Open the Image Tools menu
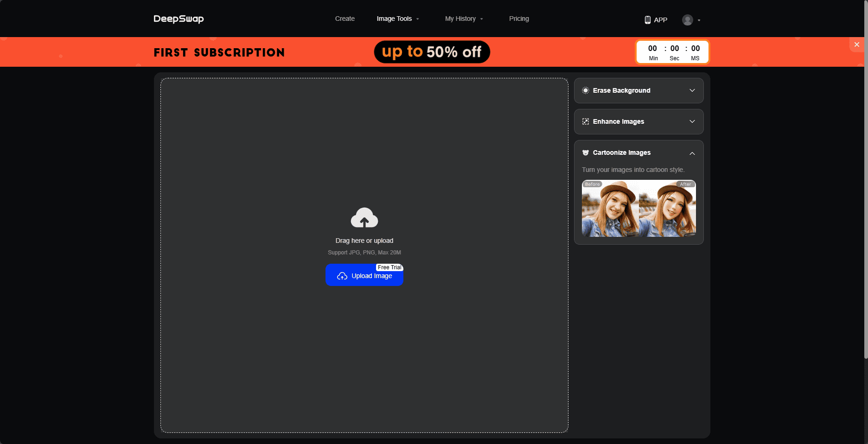 [x=398, y=19]
